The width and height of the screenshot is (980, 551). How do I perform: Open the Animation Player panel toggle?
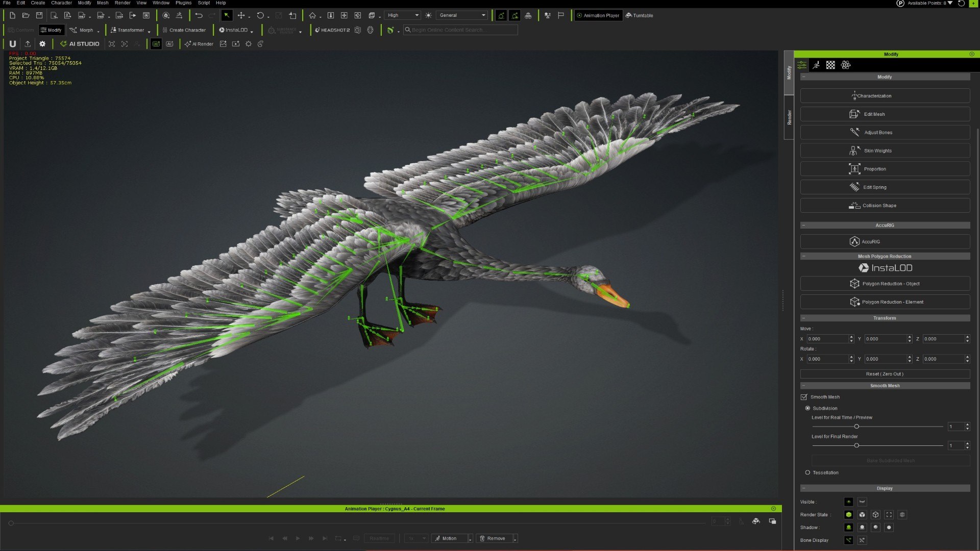(598, 15)
